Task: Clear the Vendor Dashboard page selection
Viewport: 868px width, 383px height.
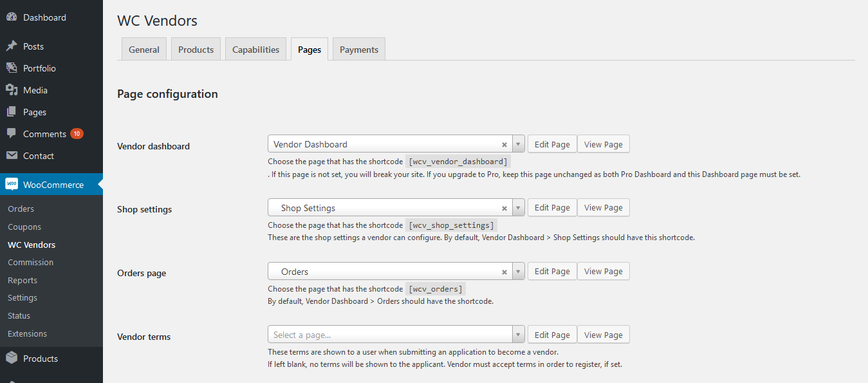Action: point(504,145)
